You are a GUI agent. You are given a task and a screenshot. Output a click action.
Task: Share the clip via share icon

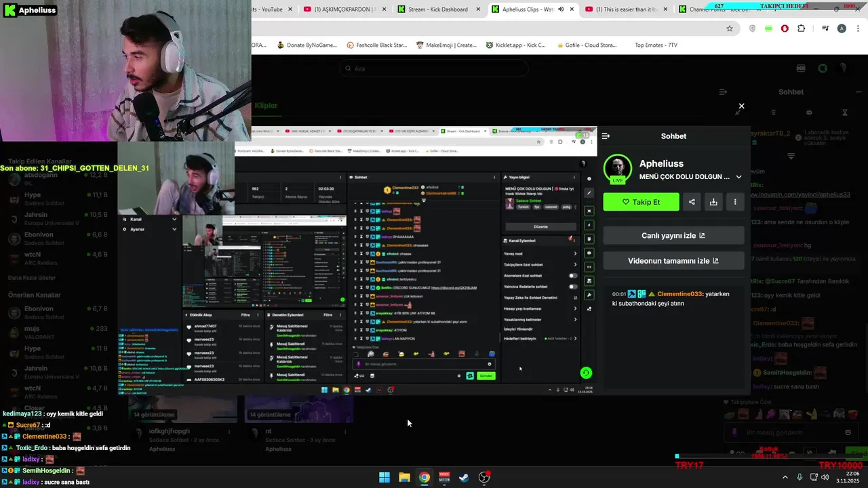692,202
